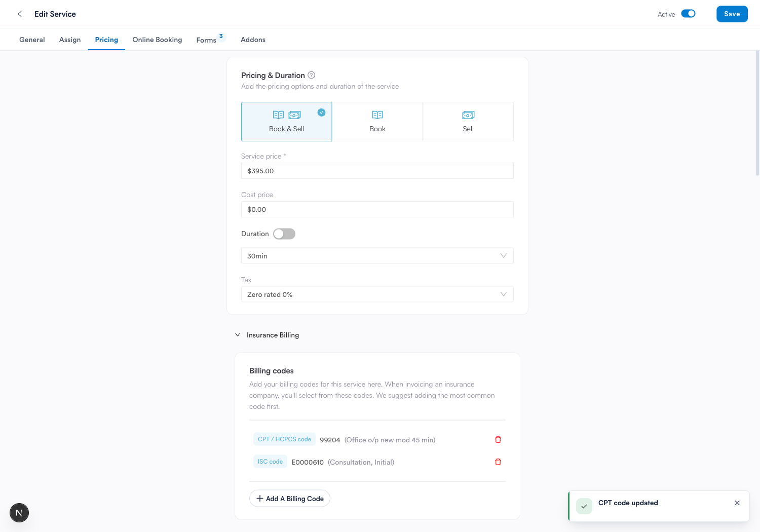The image size is (760, 532).
Task: Click the Office o/p new mod 45 min description
Action: pyautogui.click(x=390, y=440)
